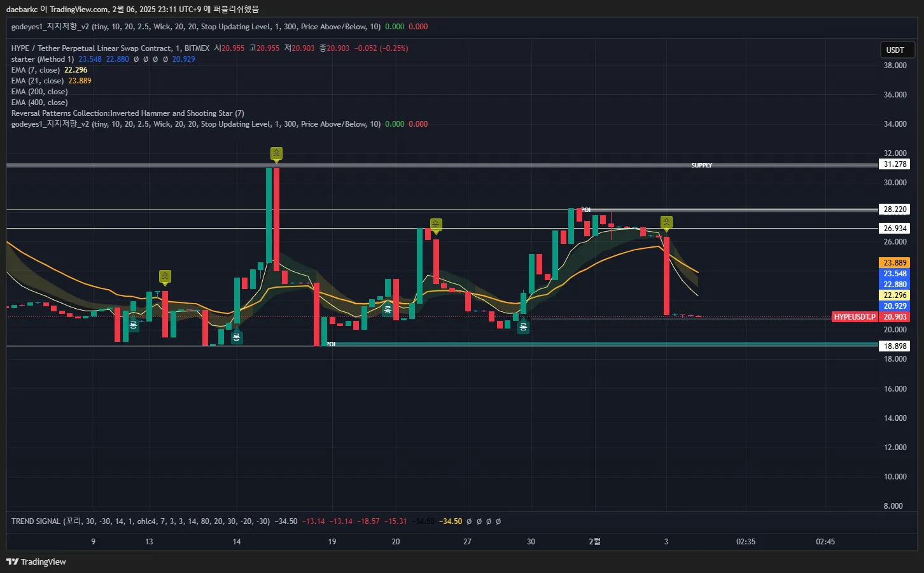The image size is (924, 573).
Task: Click the 2월 label on the time axis
Action: tap(594, 542)
